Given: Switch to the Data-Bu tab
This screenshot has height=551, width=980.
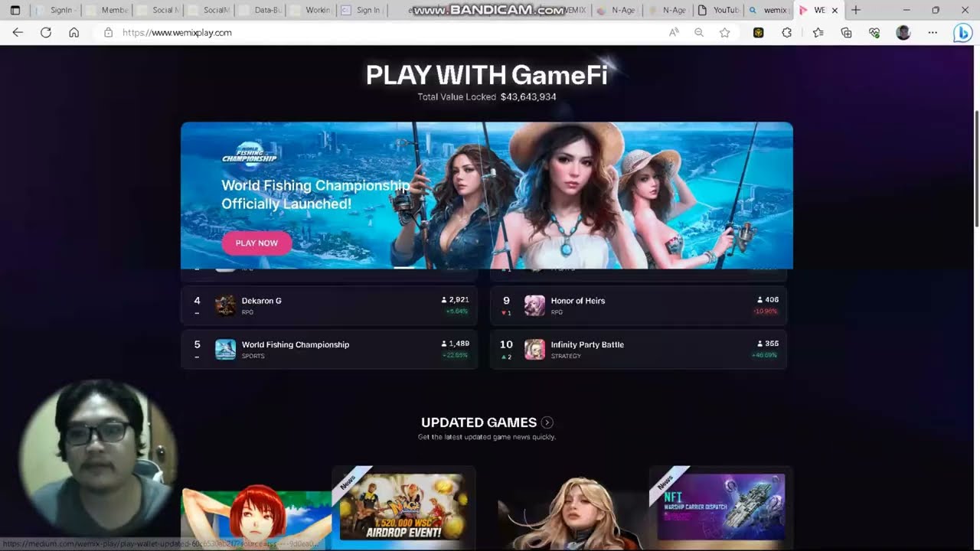Looking at the screenshot, I should point(260,10).
